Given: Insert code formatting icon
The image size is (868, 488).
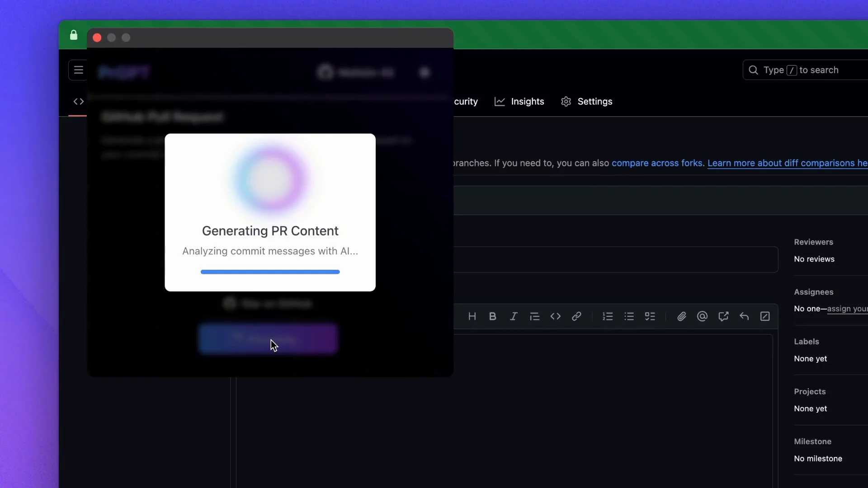Looking at the screenshot, I should tap(556, 316).
